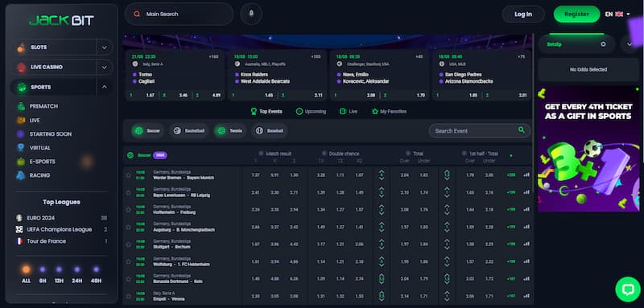Open the green live chat bubble

[628, 290]
